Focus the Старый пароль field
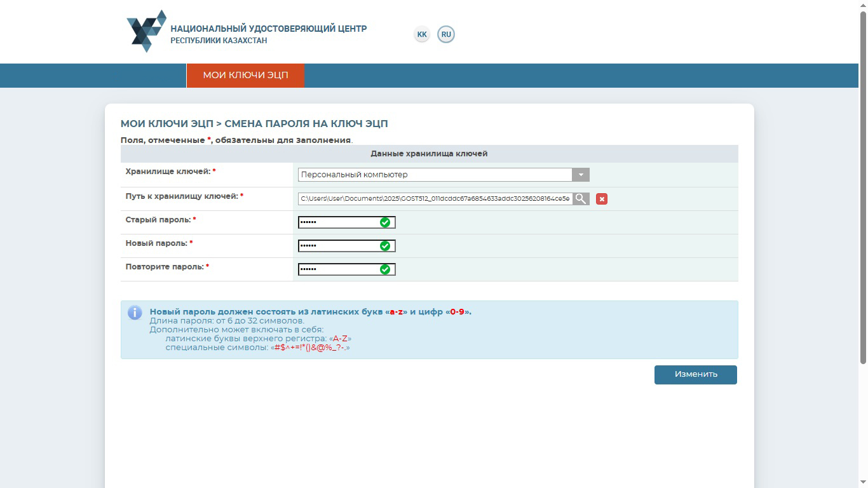Screen dimensions: 868x488 coord(338,222)
